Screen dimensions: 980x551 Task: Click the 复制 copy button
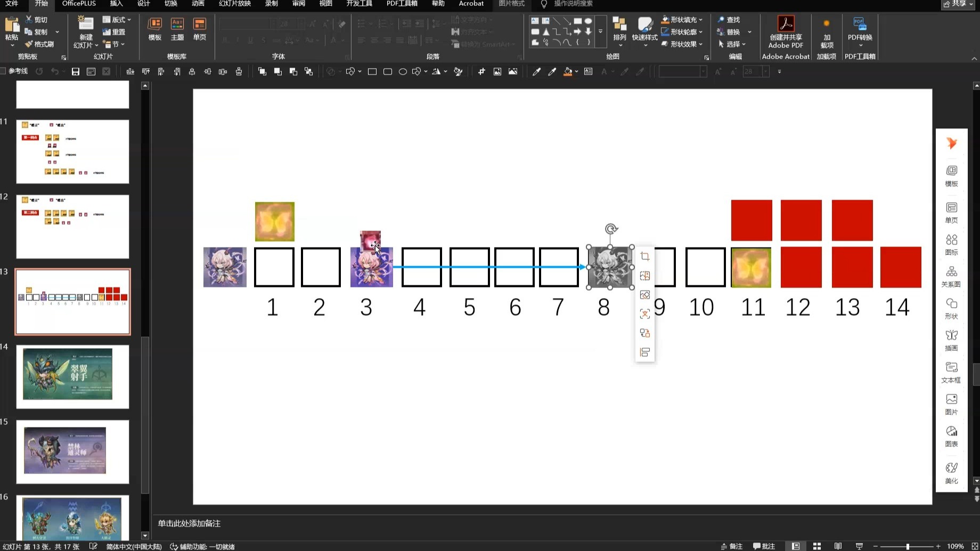(x=37, y=32)
